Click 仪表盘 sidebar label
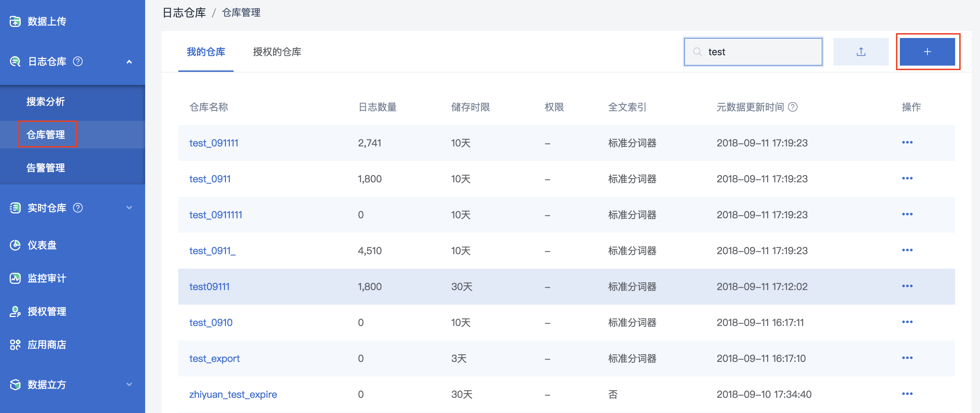 click(x=42, y=245)
